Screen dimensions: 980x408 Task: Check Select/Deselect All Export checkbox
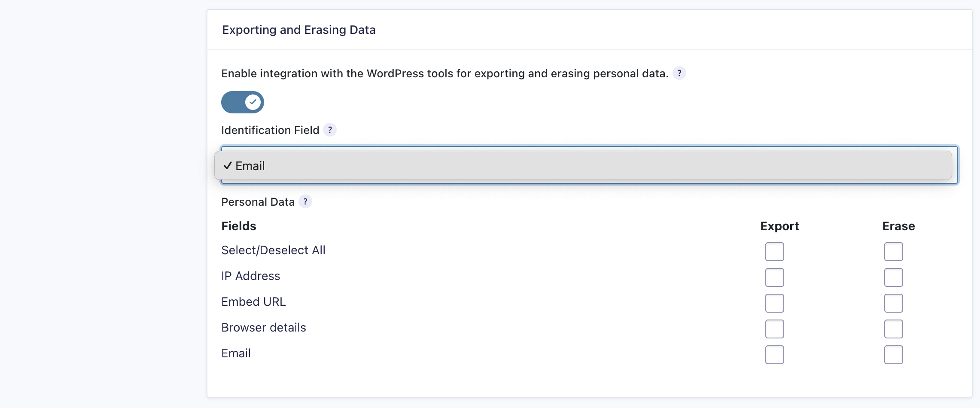pyautogui.click(x=774, y=252)
